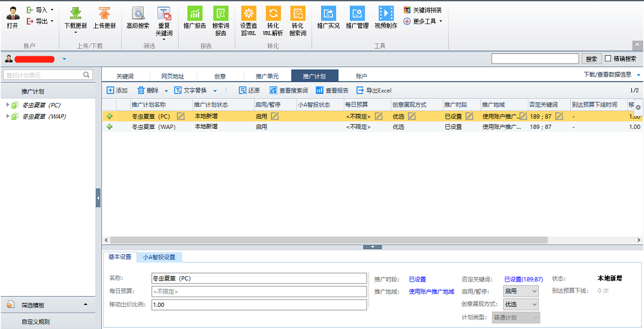Switch to the 关键词 tab

click(x=125, y=76)
